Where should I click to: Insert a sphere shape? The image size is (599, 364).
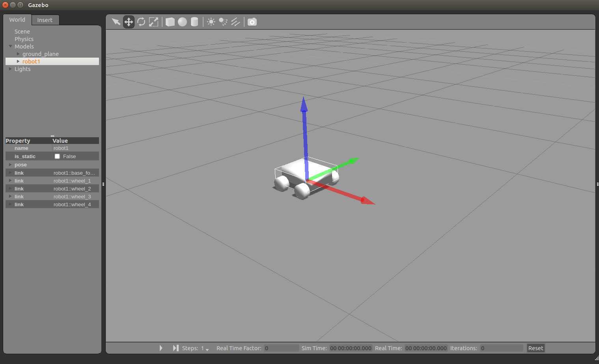coord(182,22)
